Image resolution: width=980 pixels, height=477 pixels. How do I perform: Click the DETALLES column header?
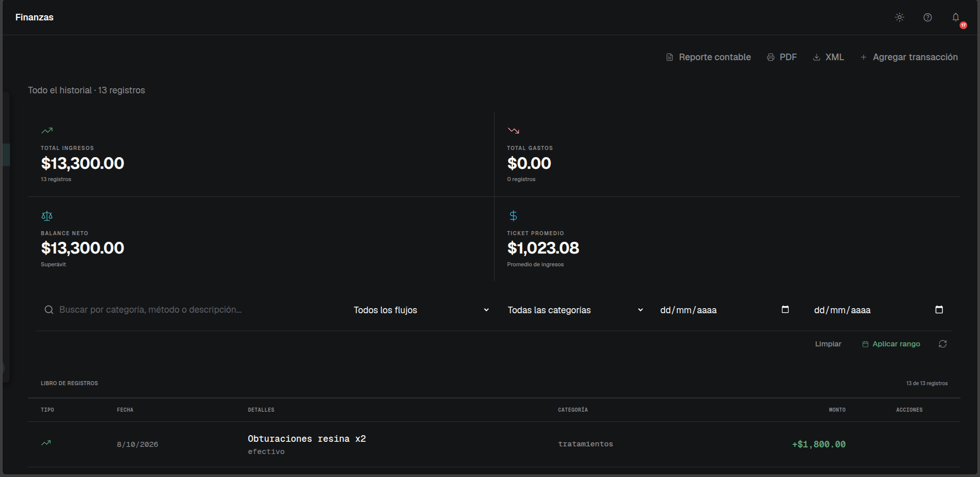[x=261, y=410]
